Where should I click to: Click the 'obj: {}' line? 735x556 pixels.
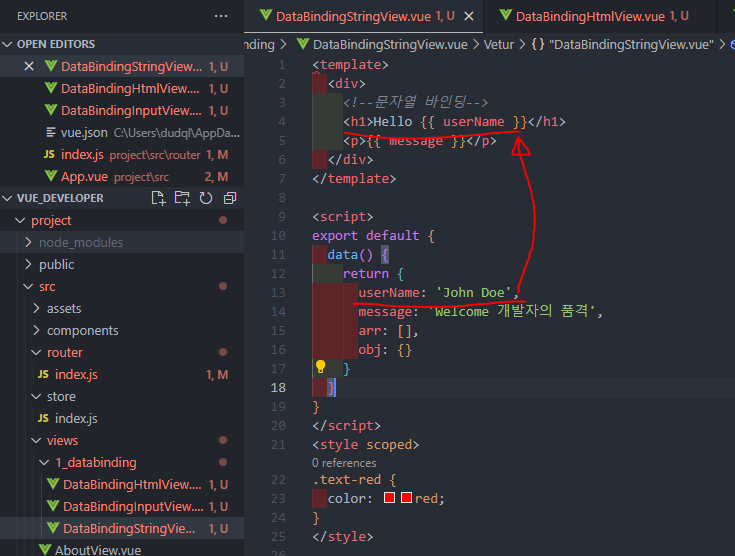point(385,350)
